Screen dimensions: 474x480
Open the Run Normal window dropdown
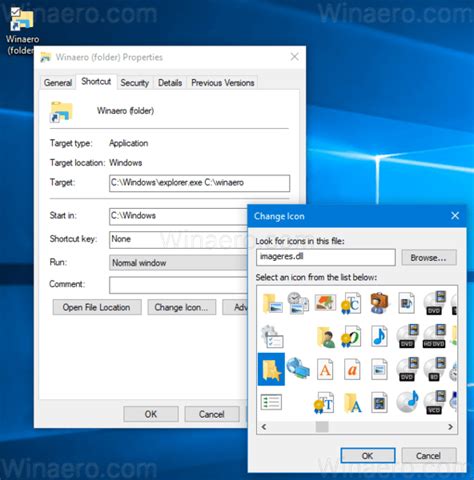click(178, 263)
